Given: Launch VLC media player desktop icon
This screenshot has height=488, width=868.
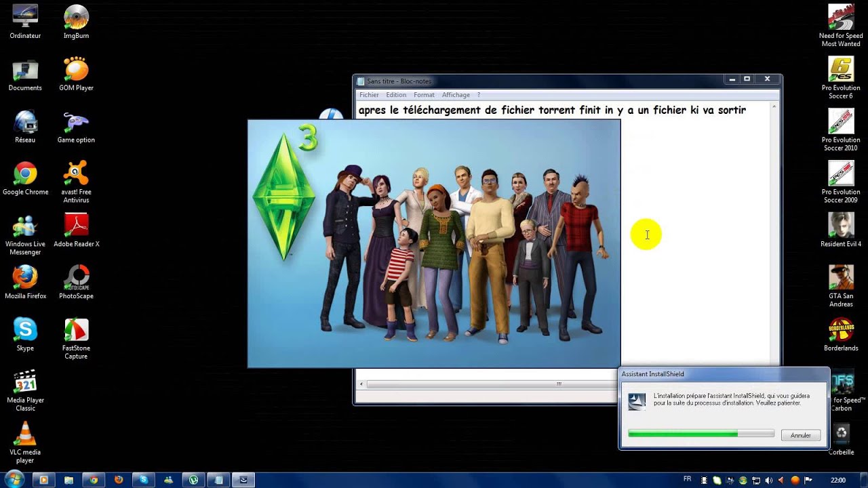Looking at the screenshot, I should click(x=25, y=443).
